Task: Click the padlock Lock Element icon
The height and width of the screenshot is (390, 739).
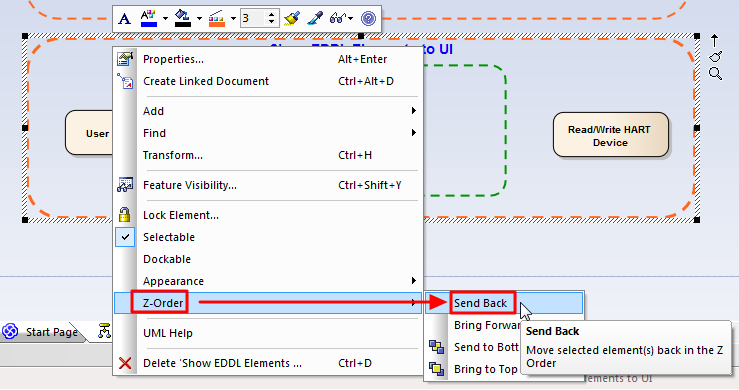Action: point(124,215)
